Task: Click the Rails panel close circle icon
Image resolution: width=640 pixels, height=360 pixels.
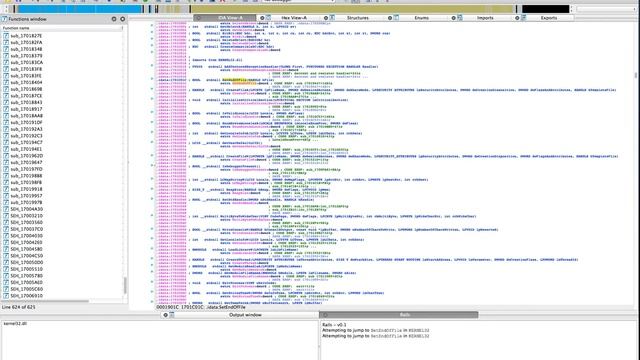Action: click(x=325, y=315)
